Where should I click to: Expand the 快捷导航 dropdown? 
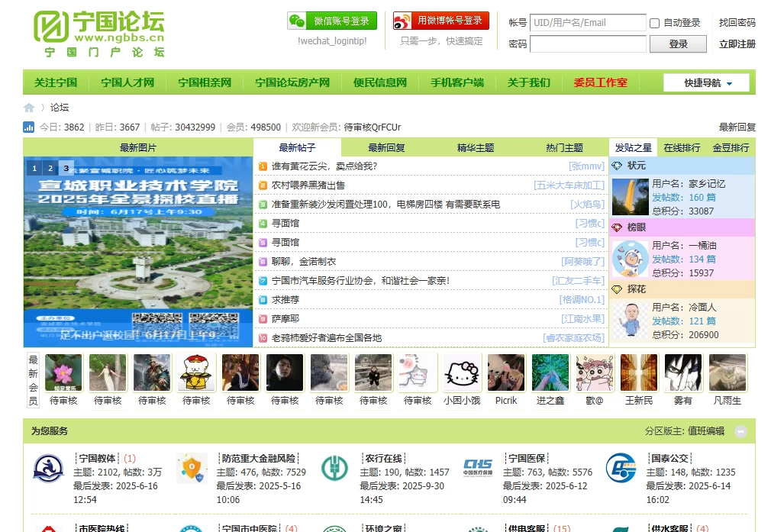click(x=706, y=82)
